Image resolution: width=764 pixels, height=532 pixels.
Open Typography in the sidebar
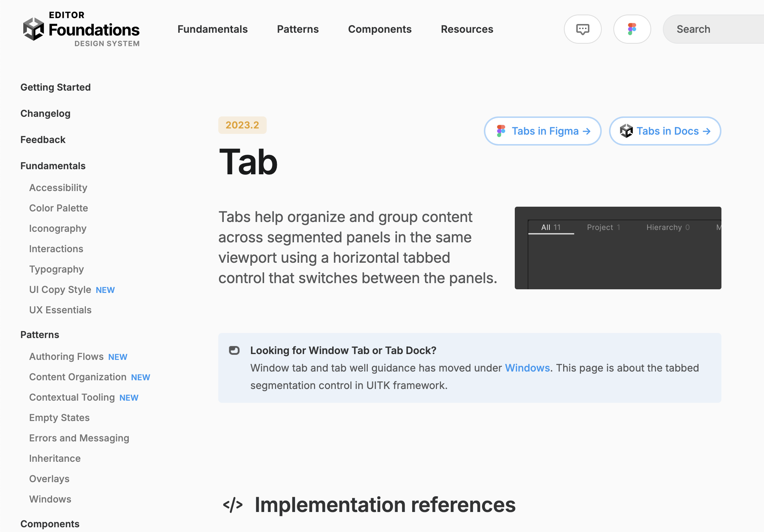pyautogui.click(x=56, y=269)
